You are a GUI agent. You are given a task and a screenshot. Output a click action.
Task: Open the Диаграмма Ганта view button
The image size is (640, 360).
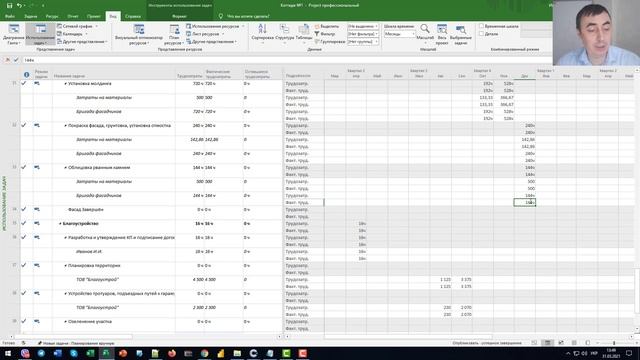[14, 34]
